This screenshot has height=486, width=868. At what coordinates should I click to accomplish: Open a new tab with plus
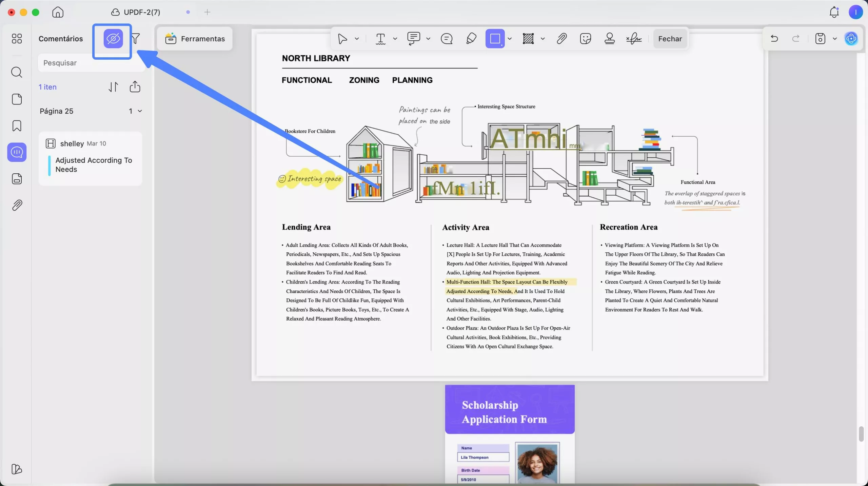[207, 12]
